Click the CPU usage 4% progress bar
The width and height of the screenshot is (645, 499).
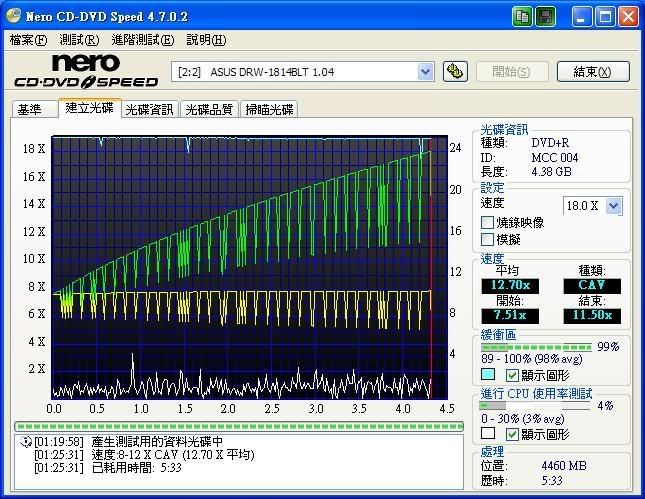535,406
